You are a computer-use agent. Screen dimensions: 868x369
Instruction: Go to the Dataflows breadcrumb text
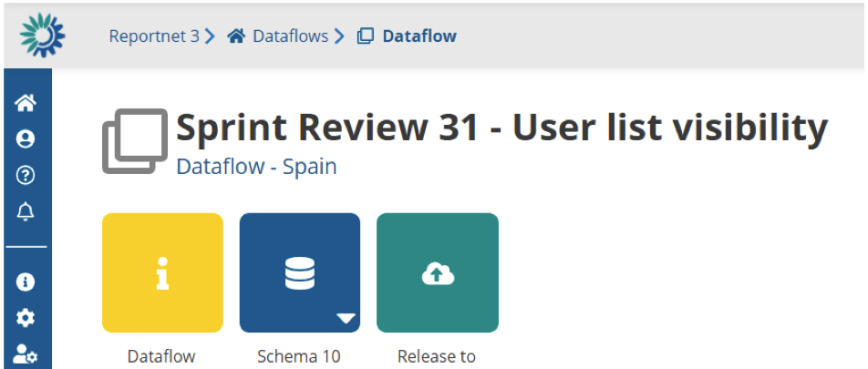click(291, 36)
